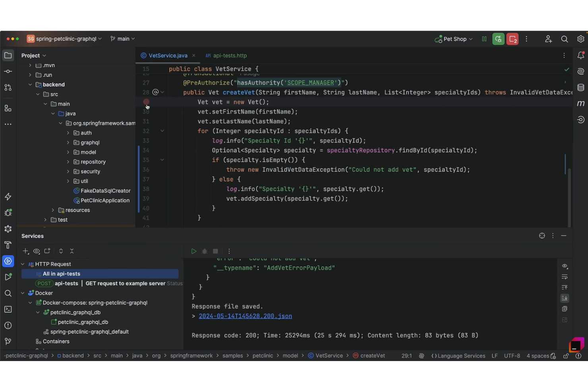Image resolution: width=588 pixels, height=392 pixels.
Task: Open the More tool windows ellipsis in left sidebar
Action: point(8,124)
